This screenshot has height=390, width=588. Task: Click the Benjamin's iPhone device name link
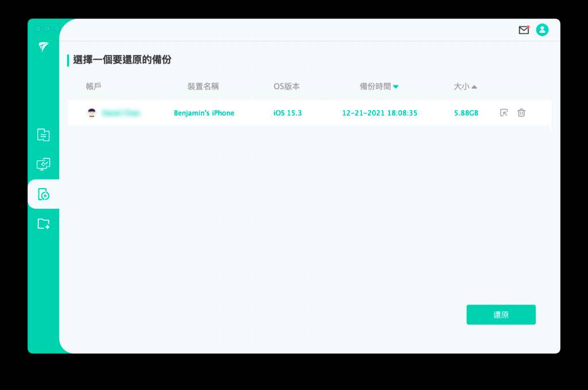[x=203, y=113]
